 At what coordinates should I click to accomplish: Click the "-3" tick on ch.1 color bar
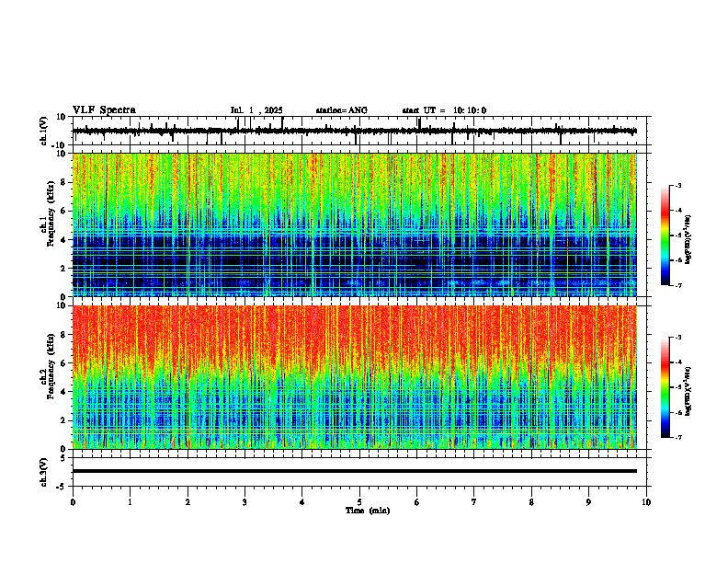coord(678,186)
